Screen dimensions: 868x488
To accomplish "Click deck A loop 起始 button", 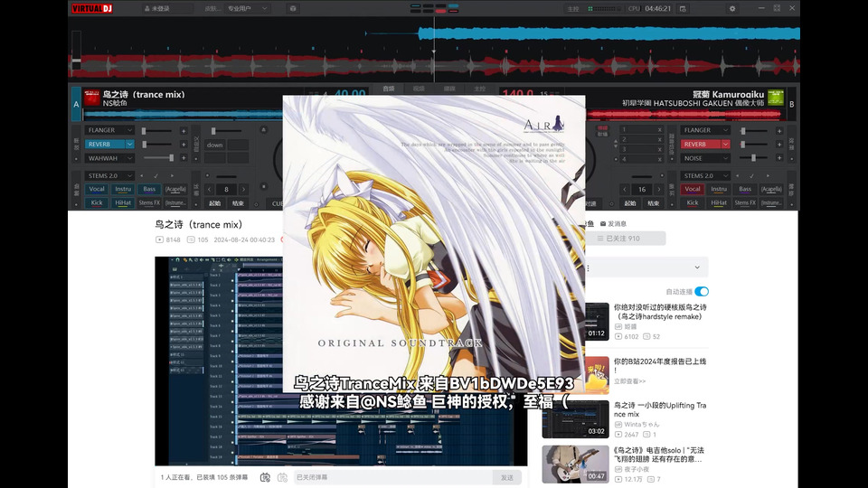I will point(215,203).
